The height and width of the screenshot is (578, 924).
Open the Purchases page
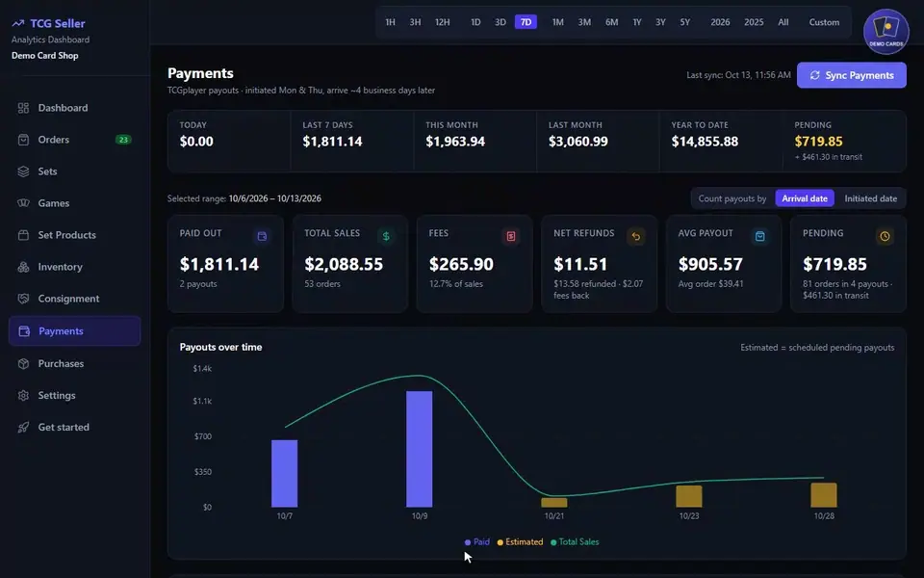coord(75,363)
